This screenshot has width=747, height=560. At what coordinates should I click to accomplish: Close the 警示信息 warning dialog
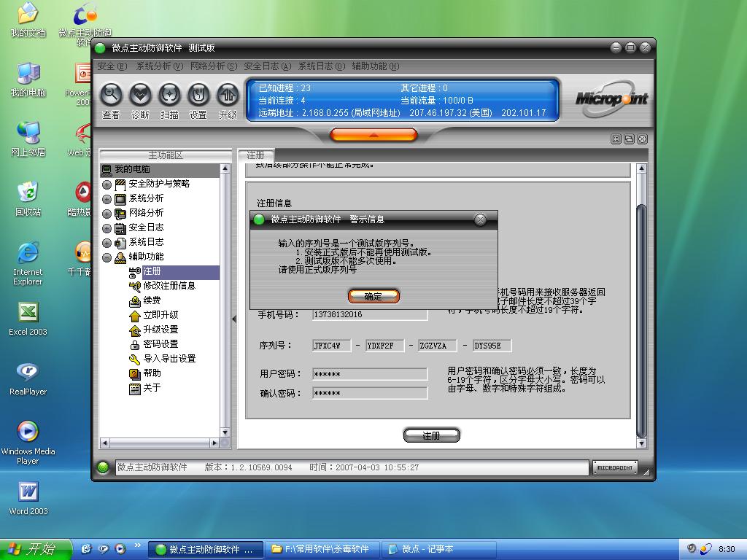480,219
